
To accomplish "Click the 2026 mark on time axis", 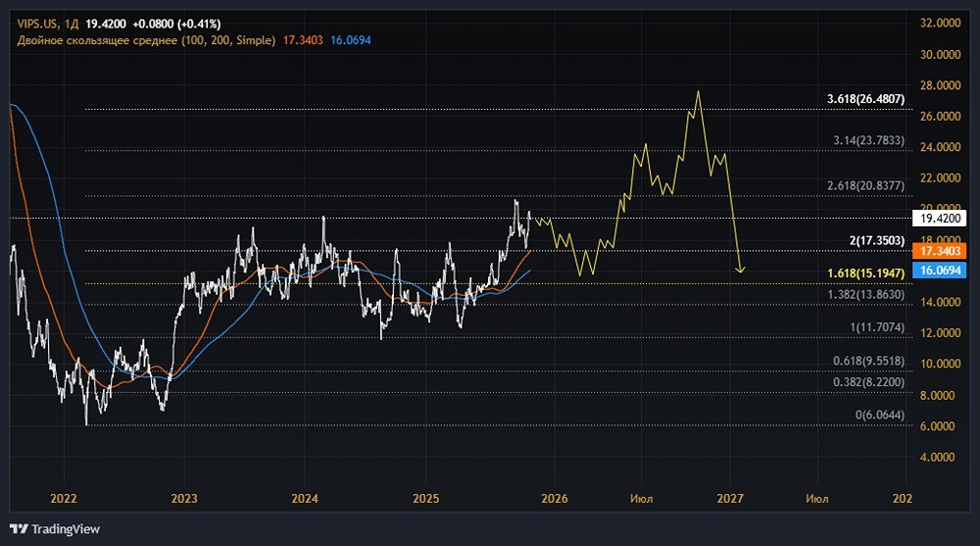I will 554,499.
